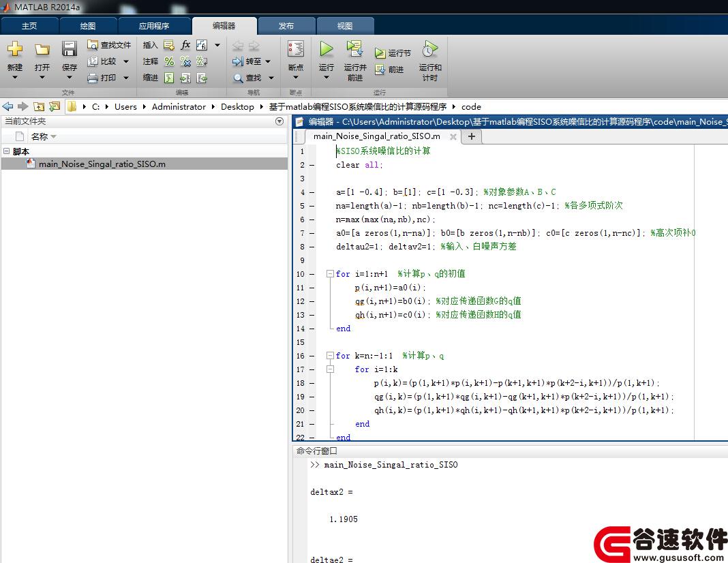Image resolution: width=728 pixels, height=563 pixels.
Task: Click the green percent comment icon
Action: [x=169, y=61]
